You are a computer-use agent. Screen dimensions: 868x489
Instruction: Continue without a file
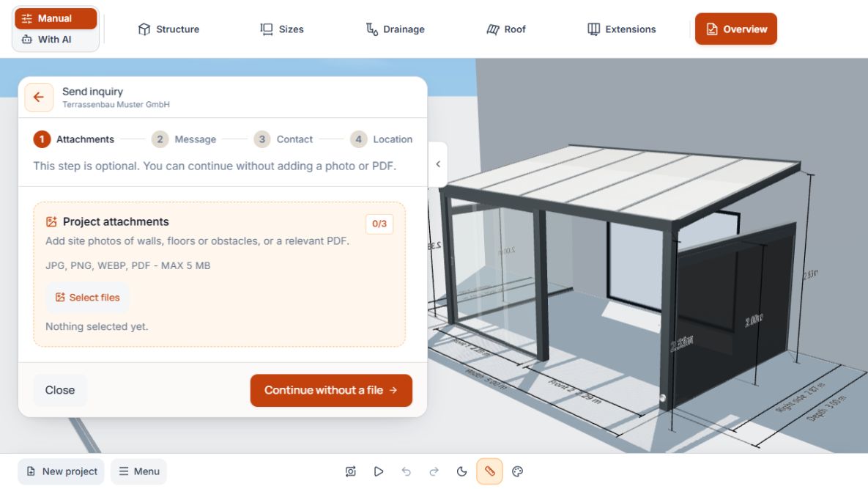point(331,391)
